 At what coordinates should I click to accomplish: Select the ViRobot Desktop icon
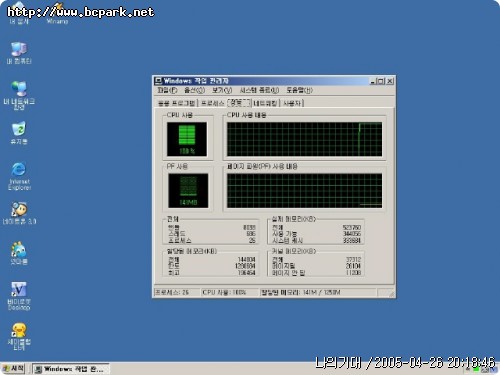coord(19,296)
